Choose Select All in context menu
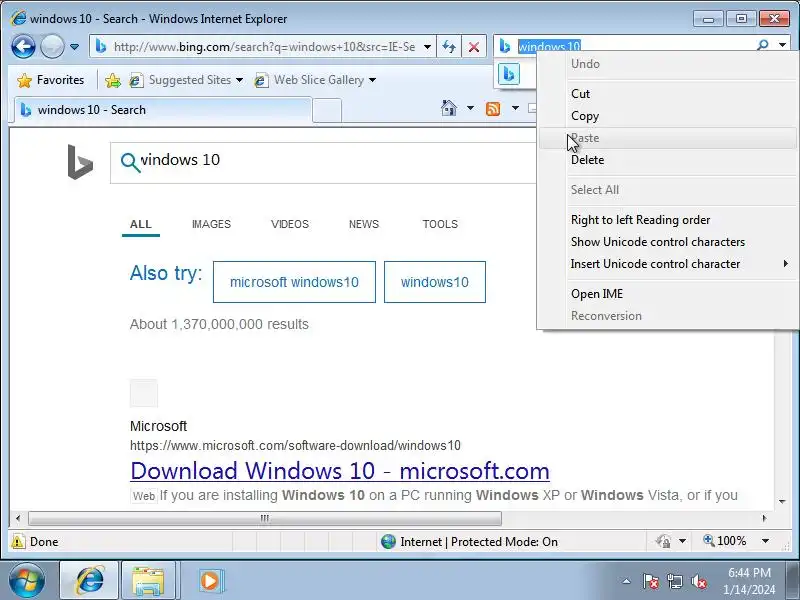The image size is (800, 600). (668, 190)
